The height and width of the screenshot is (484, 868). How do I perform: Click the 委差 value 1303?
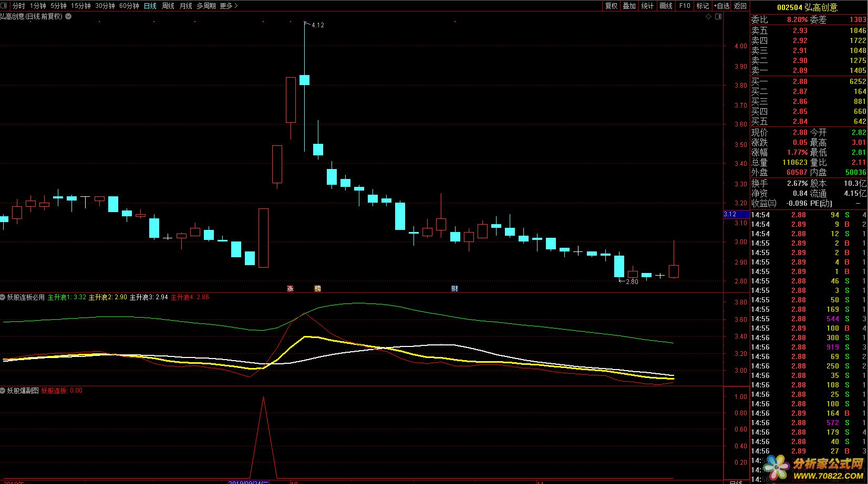tap(857, 19)
